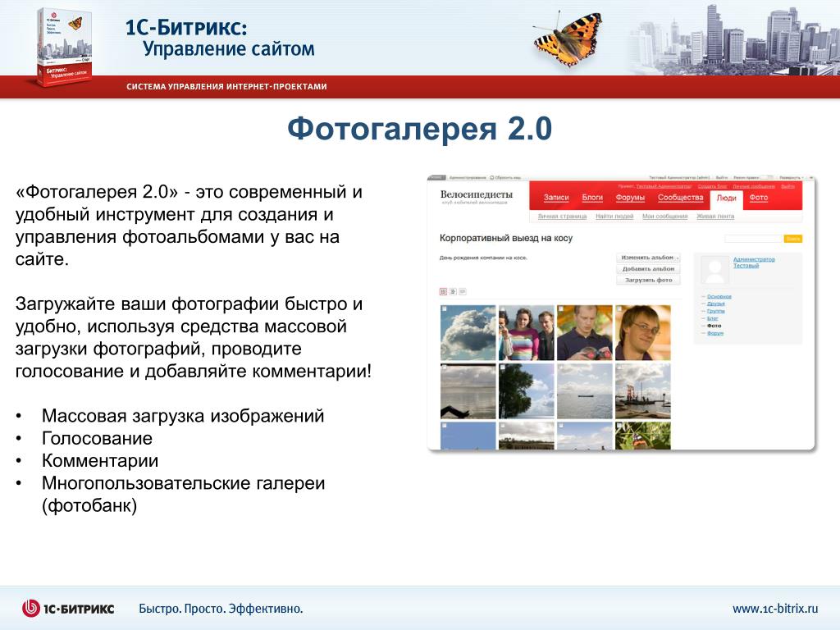This screenshot has width=840, height=630.
Task: Tick the checkbox on the clouds photo
Action: point(444,309)
